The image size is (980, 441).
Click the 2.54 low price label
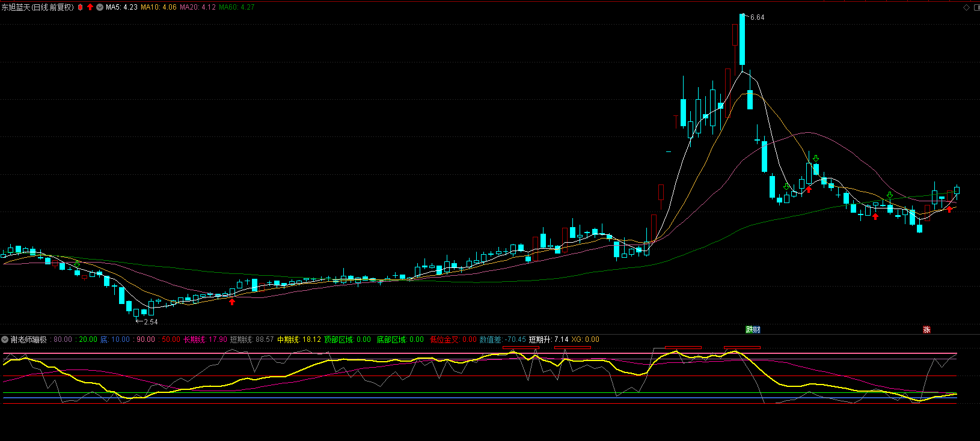[x=151, y=322]
